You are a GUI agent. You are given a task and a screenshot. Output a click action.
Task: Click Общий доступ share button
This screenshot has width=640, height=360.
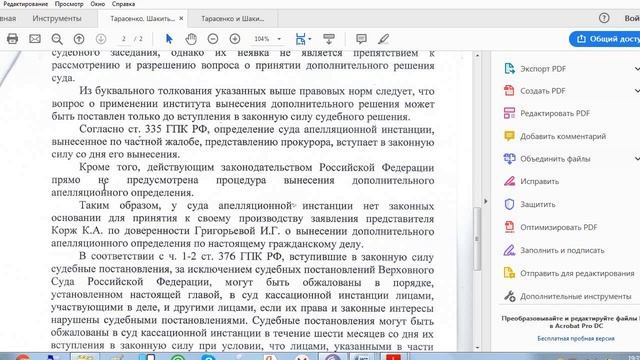[605, 39]
